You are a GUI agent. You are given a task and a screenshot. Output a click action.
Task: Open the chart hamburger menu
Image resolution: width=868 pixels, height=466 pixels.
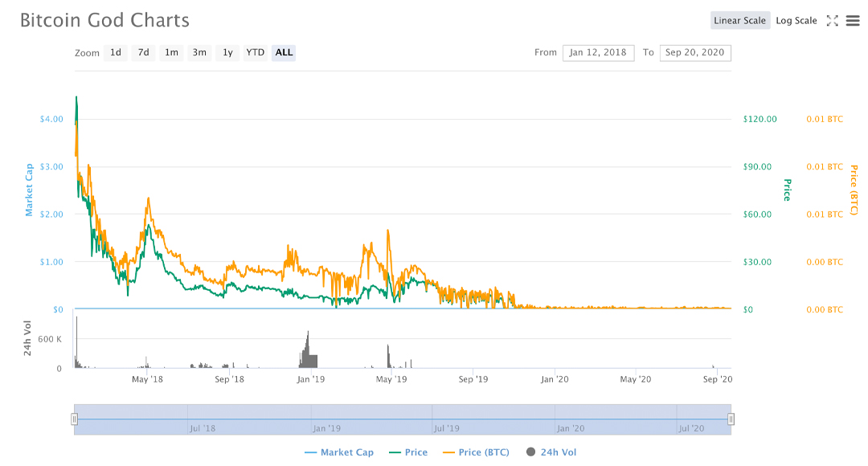click(853, 20)
